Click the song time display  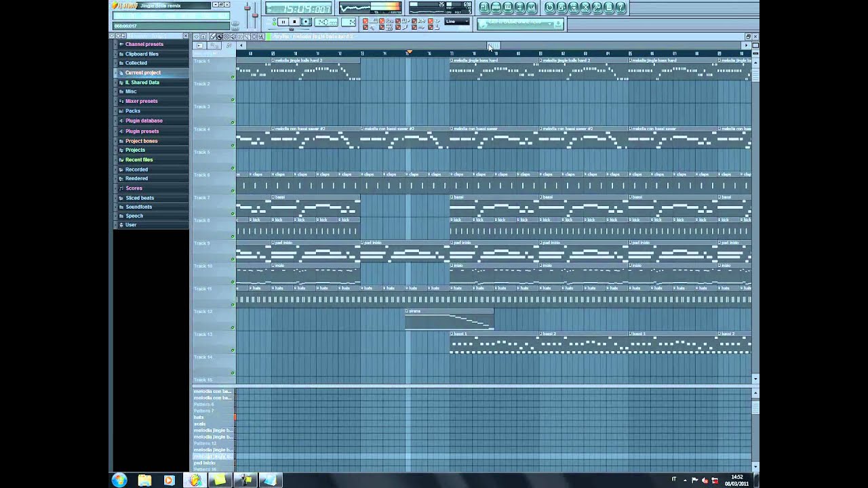(x=298, y=8)
